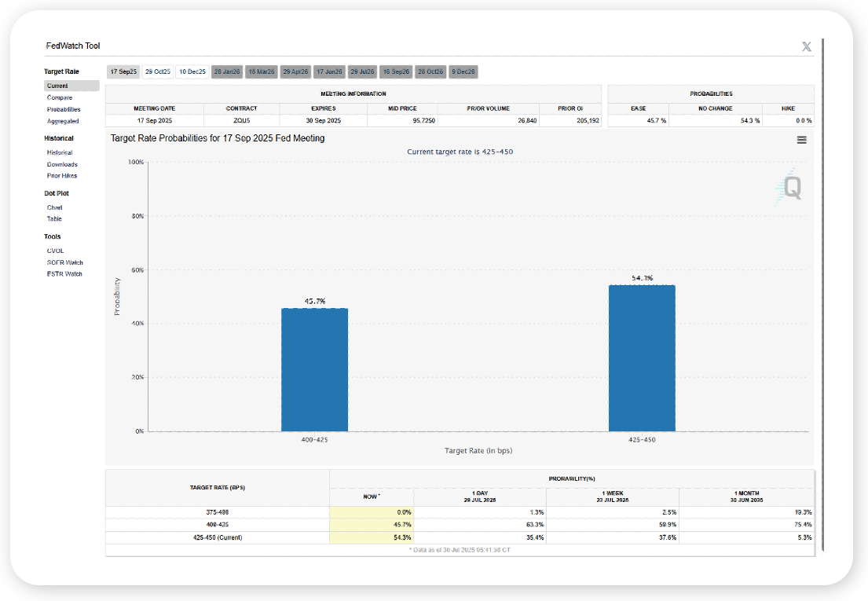Click the 'Current target rate is 425-450' text

(460, 152)
